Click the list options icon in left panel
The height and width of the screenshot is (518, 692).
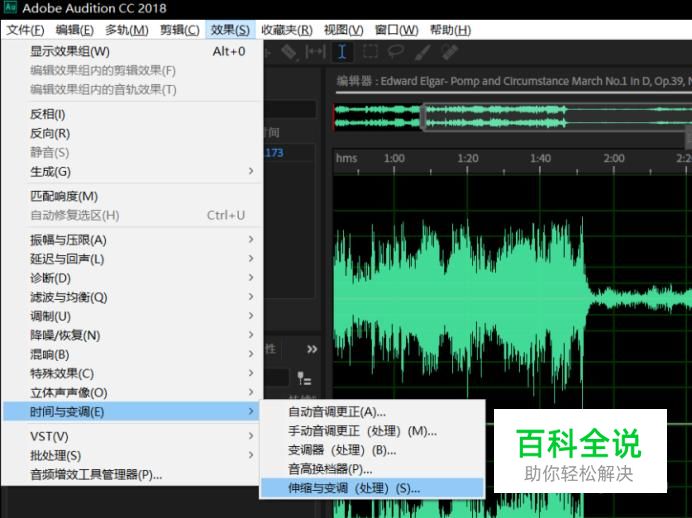tap(304, 379)
